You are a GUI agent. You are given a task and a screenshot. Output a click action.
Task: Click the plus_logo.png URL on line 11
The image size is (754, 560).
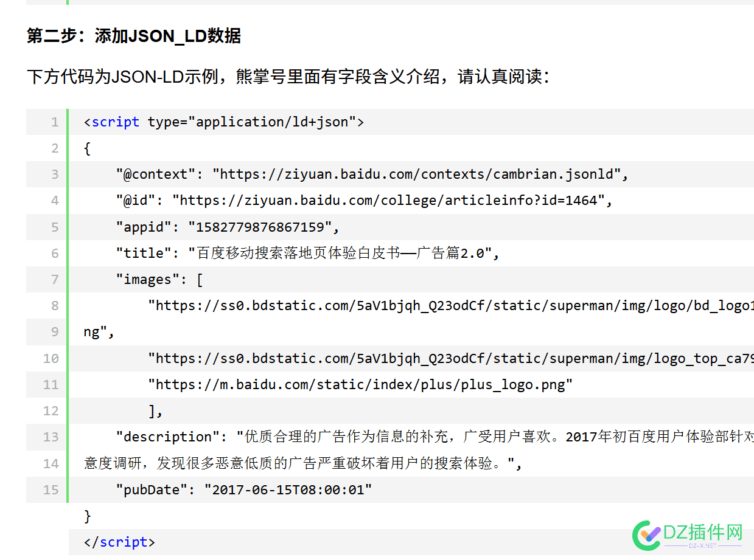(x=360, y=384)
